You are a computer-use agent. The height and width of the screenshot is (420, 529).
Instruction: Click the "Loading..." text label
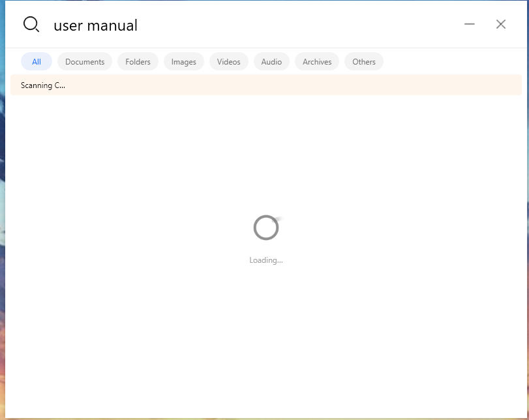click(x=265, y=260)
